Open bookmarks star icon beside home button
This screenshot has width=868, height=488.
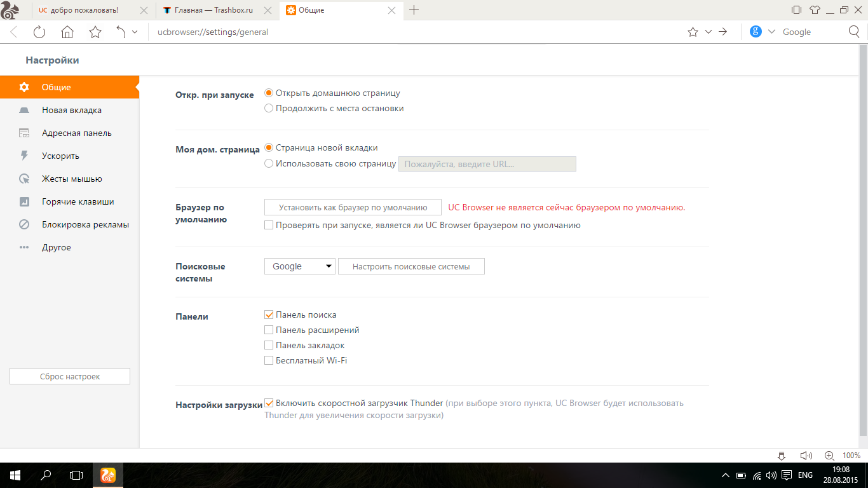(95, 32)
